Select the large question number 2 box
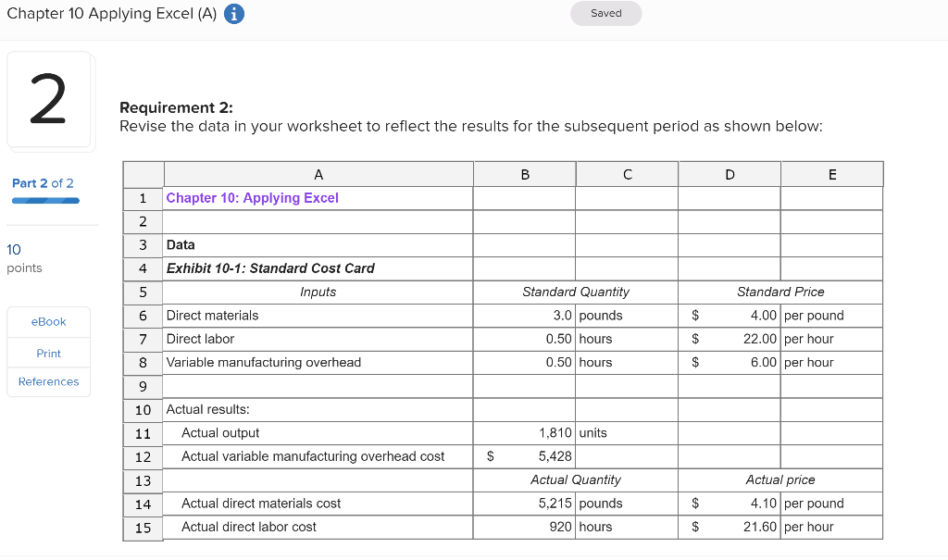This screenshot has height=560, width=948. 50,97
